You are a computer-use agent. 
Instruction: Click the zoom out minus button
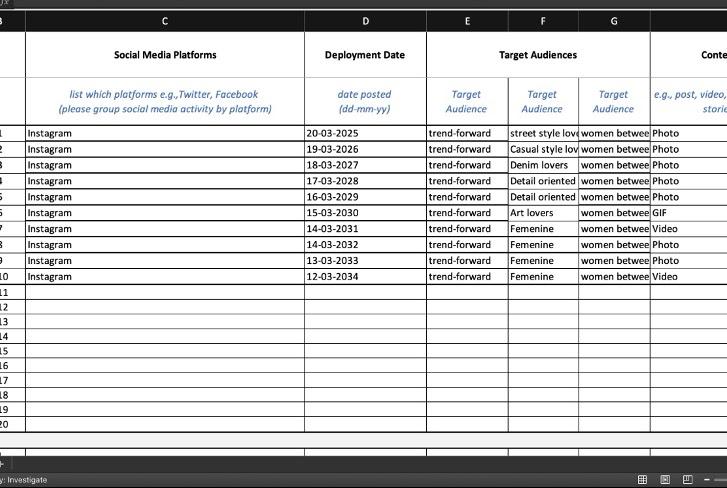707,479
